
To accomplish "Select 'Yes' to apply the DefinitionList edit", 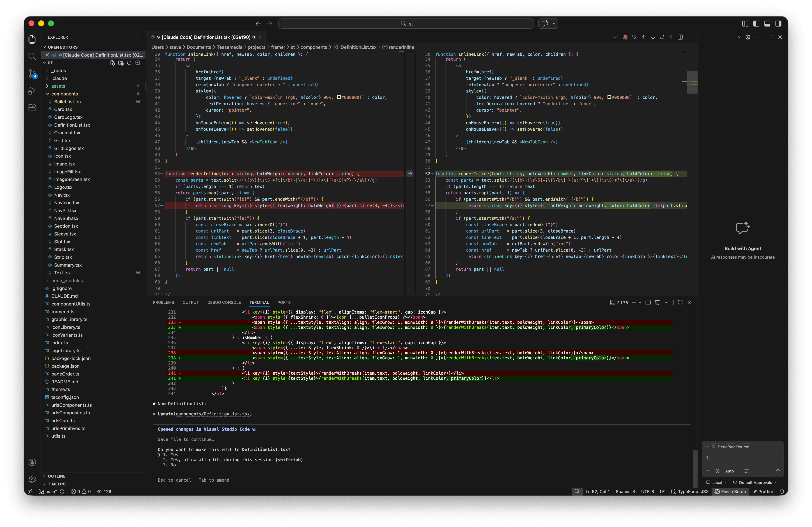I will coord(173,455).
